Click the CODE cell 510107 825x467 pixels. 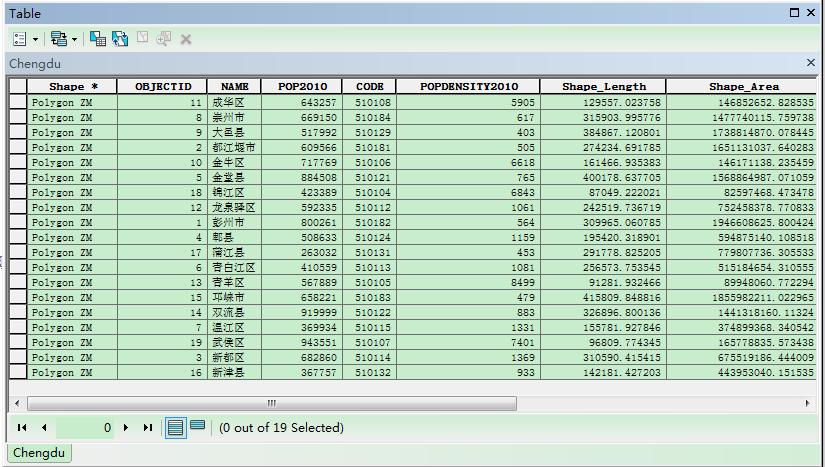coord(369,342)
